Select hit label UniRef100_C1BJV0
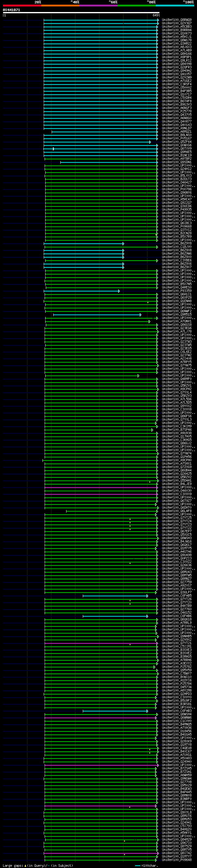 point(177,247)
